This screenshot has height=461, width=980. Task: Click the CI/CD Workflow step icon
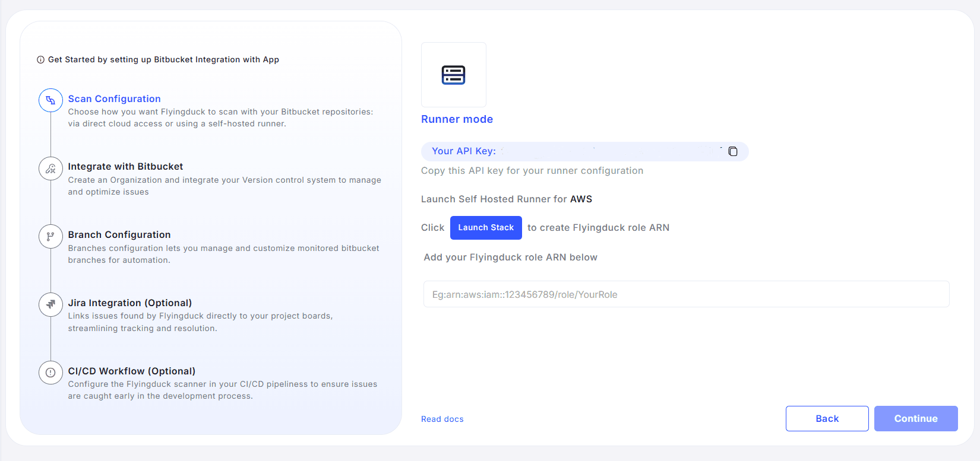pyautogui.click(x=50, y=373)
